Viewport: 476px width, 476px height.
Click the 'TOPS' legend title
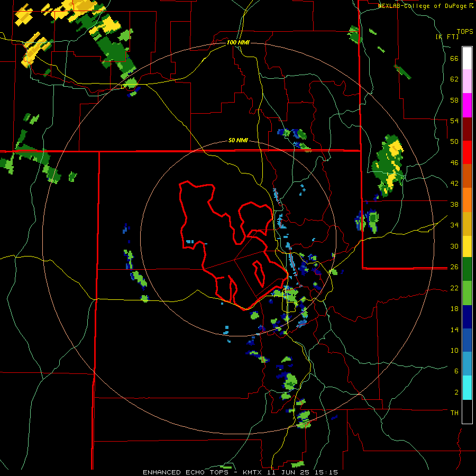coord(465,32)
